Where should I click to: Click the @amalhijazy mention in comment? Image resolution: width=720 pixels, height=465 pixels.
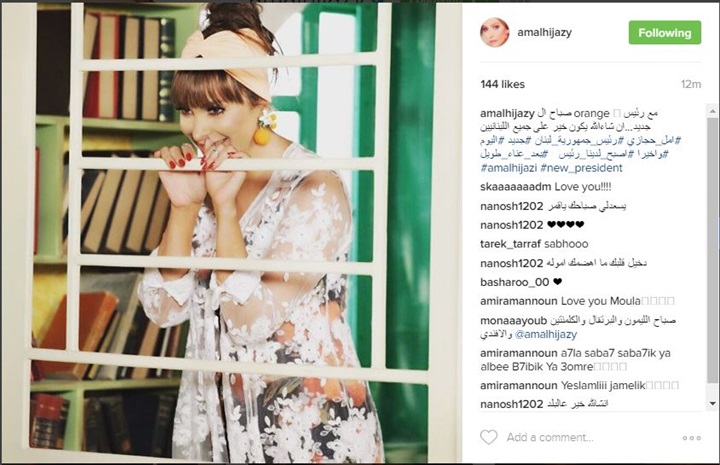click(546, 335)
